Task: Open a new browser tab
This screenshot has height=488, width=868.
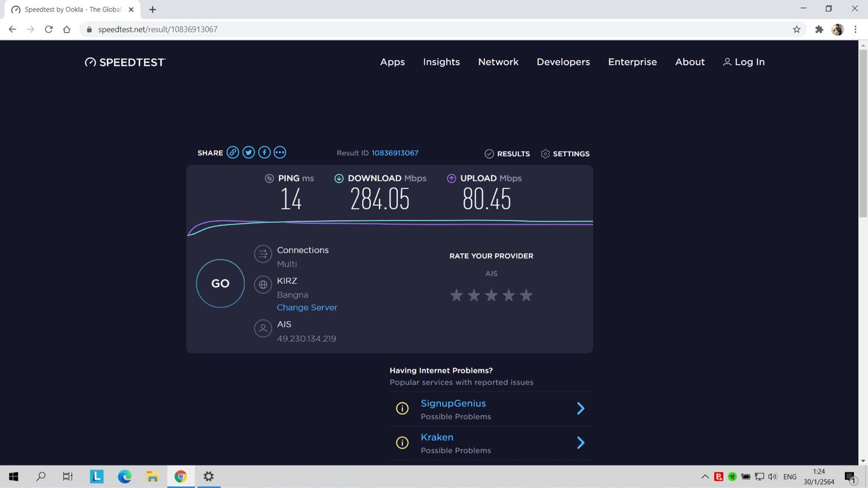Action: (153, 9)
